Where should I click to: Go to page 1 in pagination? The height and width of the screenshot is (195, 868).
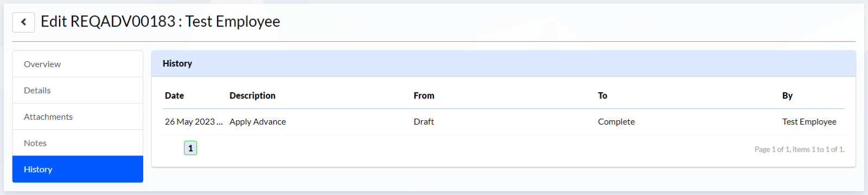[x=190, y=148]
